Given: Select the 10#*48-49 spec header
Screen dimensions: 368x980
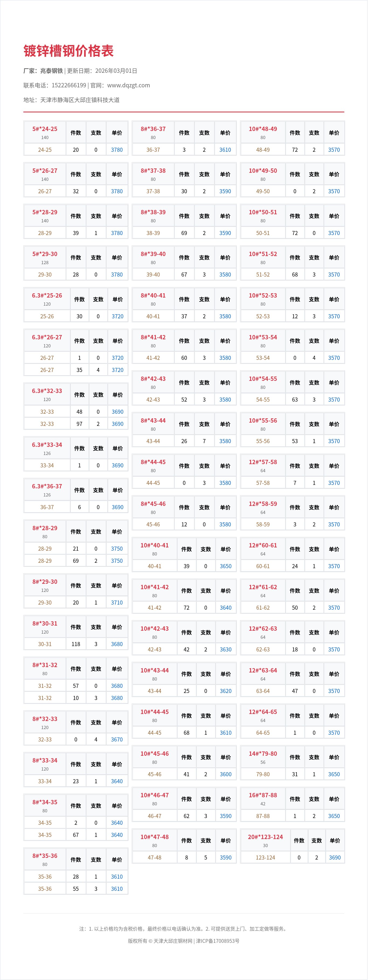Looking at the screenshot, I should click(x=263, y=129).
